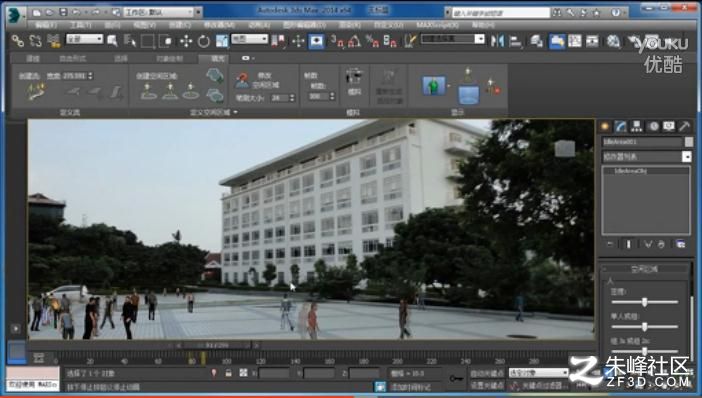
Task: Click the Modify Idle Area button
Action: 257,81
